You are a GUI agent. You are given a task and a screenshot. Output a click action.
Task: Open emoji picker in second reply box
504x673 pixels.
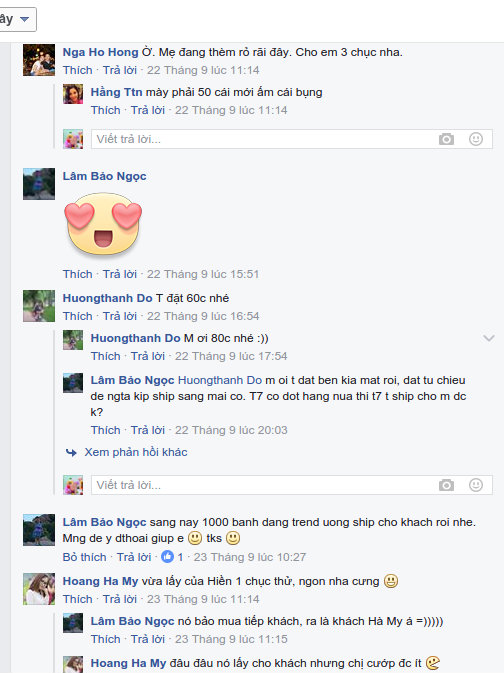476,485
